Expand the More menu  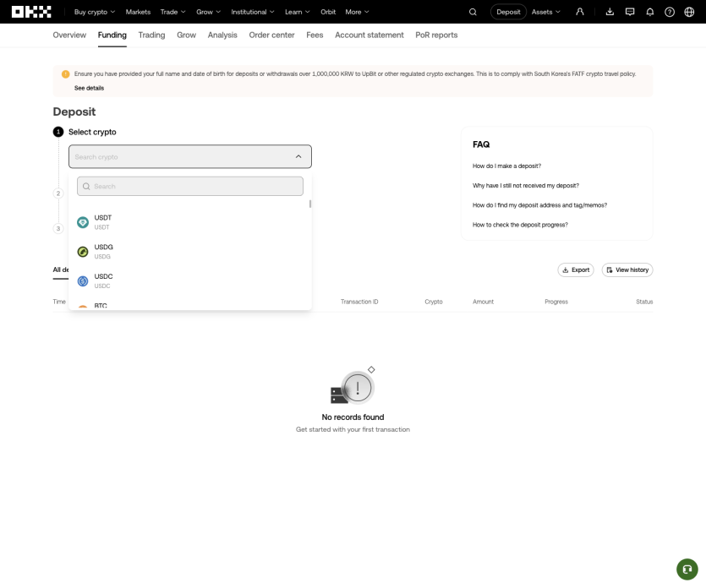(x=357, y=12)
